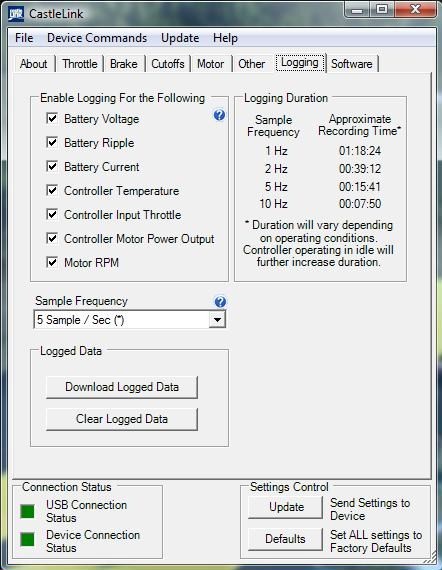This screenshot has width=442, height=570.
Task: Click the 00:39:12 recording time value
Action: [360, 169]
